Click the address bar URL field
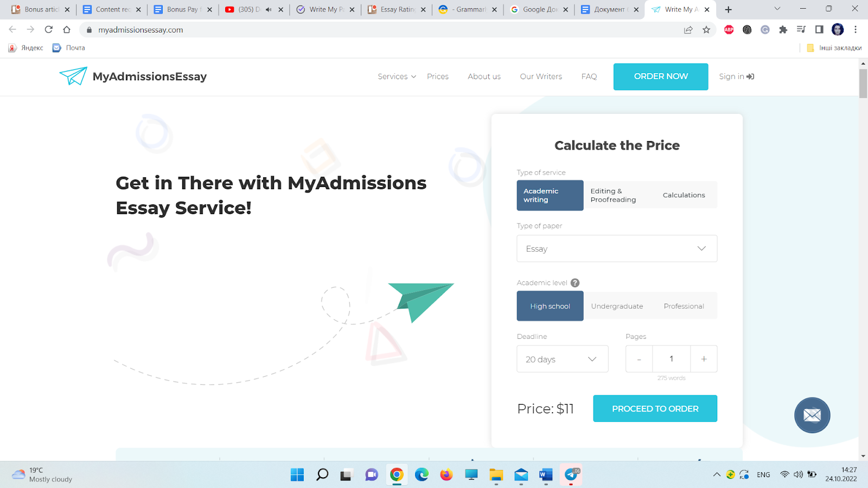Image resolution: width=868 pixels, height=488 pixels. coord(380,30)
